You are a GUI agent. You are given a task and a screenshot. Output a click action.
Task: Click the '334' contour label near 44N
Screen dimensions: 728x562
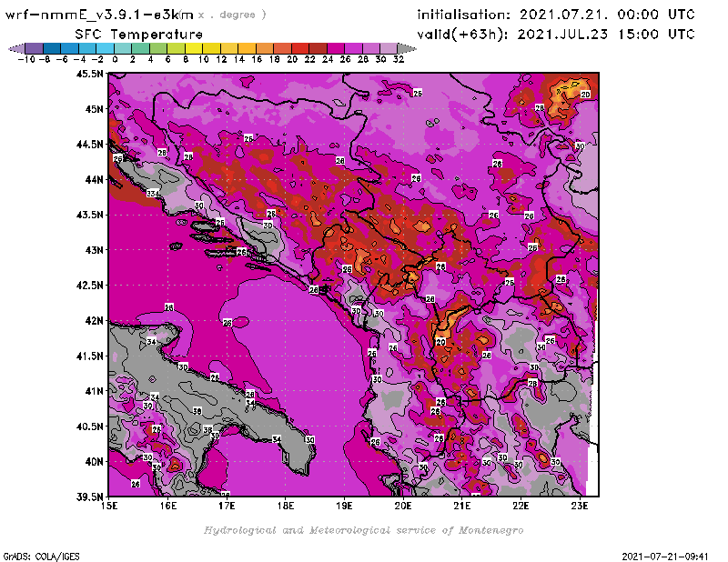click(x=153, y=193)
